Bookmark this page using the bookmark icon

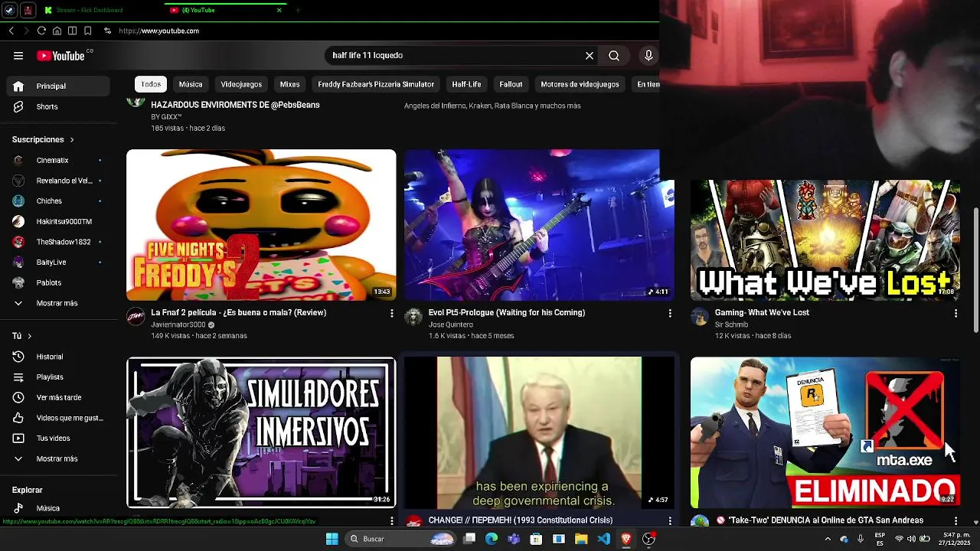pos(88,31)
